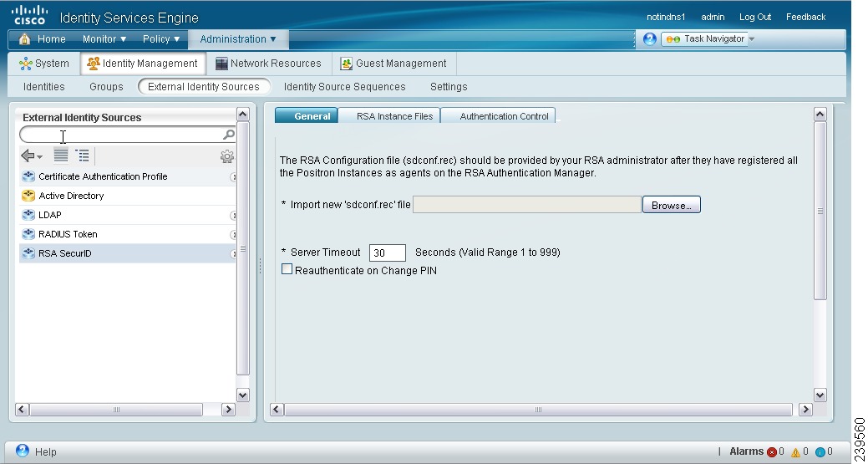
Task: Click the Help link text
Action: (x=45, y=451)
